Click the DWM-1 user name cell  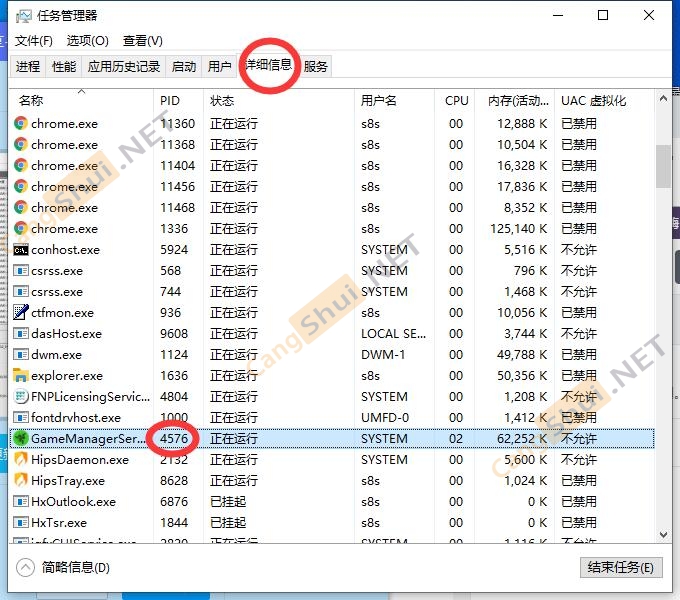click(x=383, y=355)
